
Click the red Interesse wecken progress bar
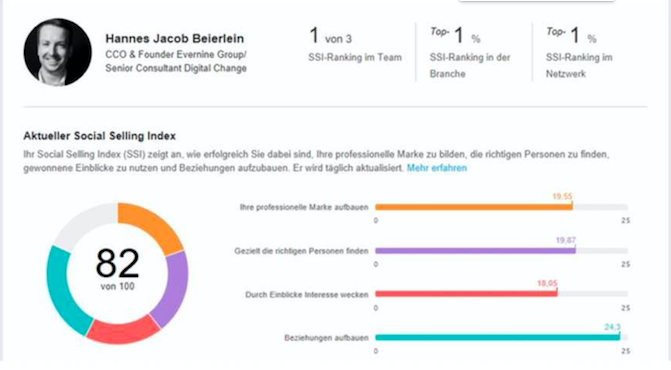point(466,294)
